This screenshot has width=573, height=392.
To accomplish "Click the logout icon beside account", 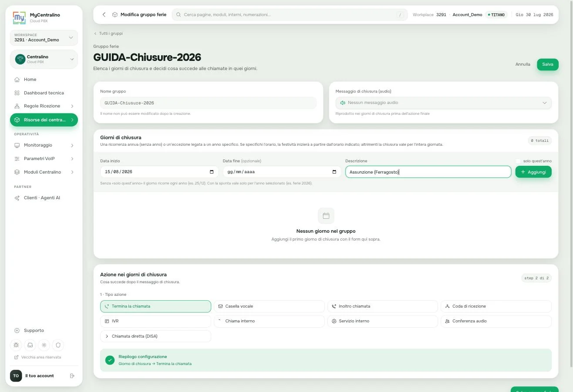I will 72,376.
